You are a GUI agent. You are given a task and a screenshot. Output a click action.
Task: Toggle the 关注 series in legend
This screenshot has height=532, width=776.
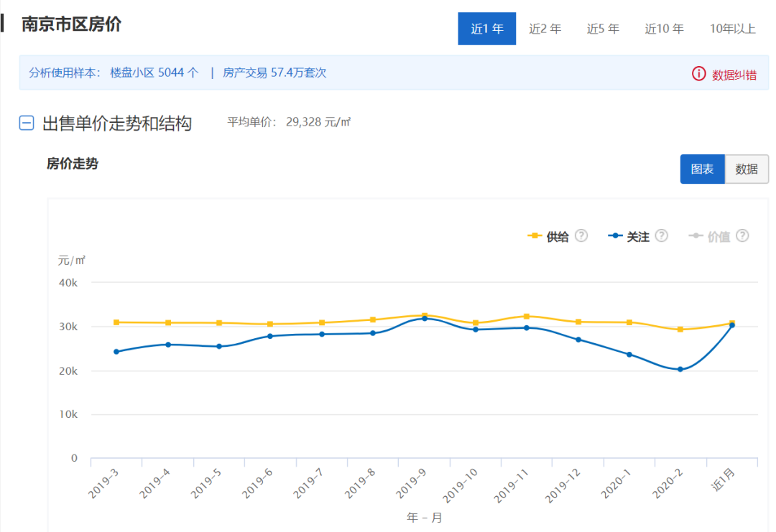638,237
